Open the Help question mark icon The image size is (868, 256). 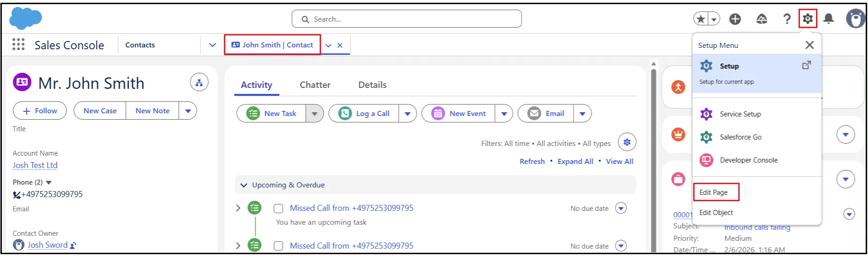787,19
